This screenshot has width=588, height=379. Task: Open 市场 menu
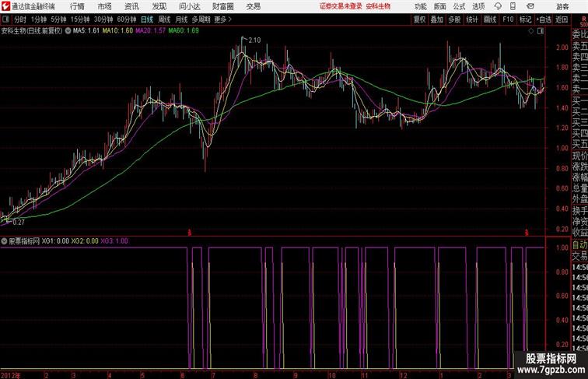tap(105, 6)
